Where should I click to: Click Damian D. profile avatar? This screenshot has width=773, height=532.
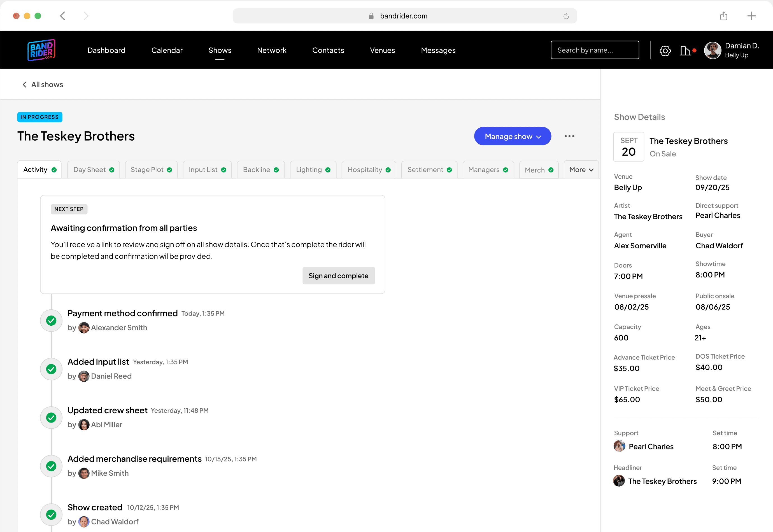pos(712,50)
